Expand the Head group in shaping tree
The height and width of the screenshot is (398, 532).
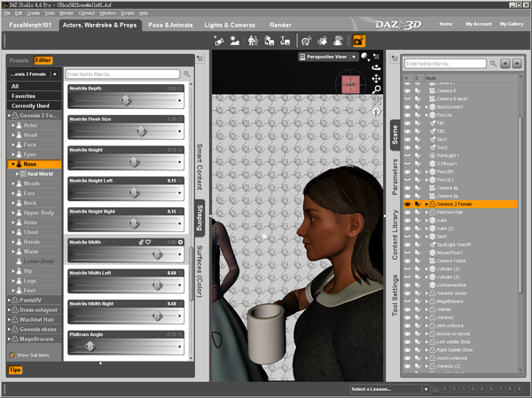click(x=13, y=135)
